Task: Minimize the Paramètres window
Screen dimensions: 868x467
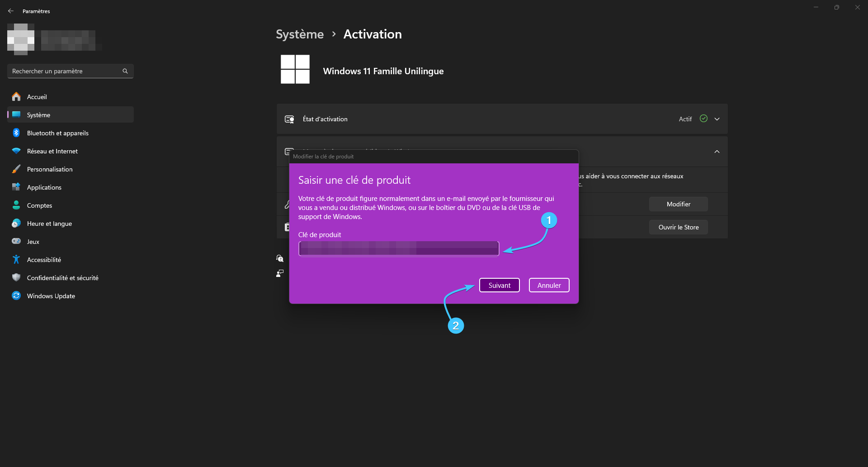Action: 816,7
